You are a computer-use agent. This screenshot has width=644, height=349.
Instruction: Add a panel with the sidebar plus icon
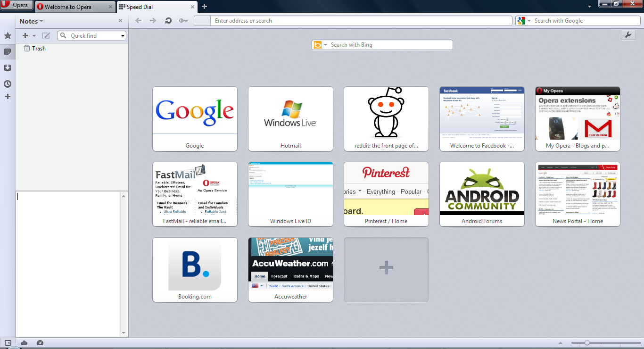8,97
